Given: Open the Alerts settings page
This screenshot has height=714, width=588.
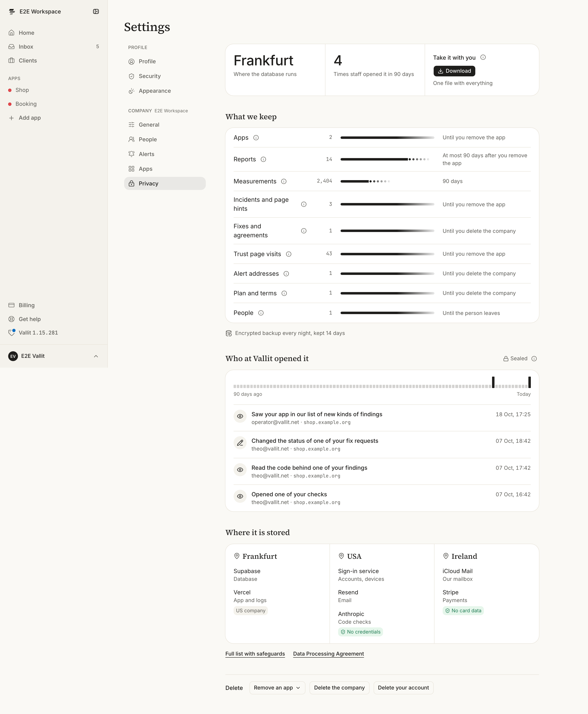Looking at the screenshot, I should pos(165,154).
